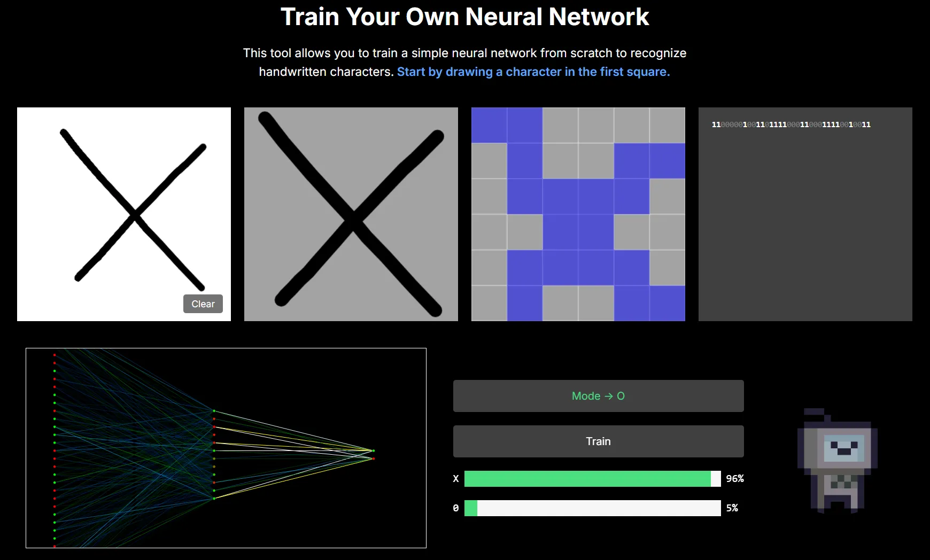Click the output node of the network graph
Screen dimensions: 930x560
pos(373,451)
